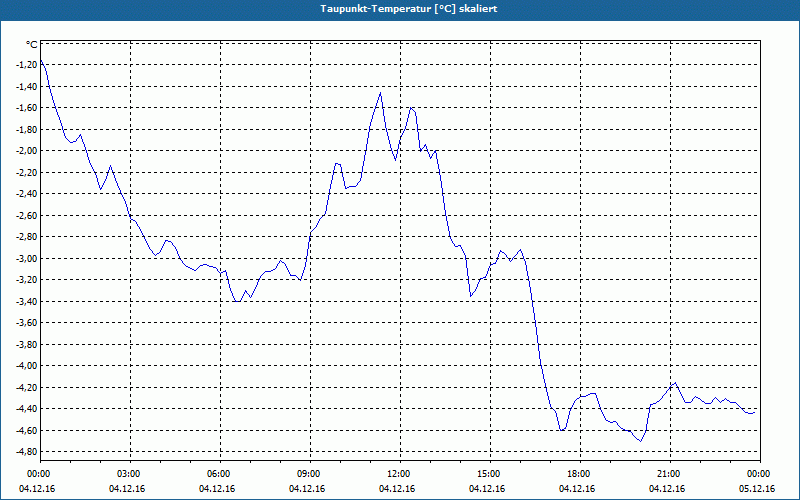Click the '-2,80' y-axis label
Image resolution: width=800 pixels, height=500 pixels.
28,237
